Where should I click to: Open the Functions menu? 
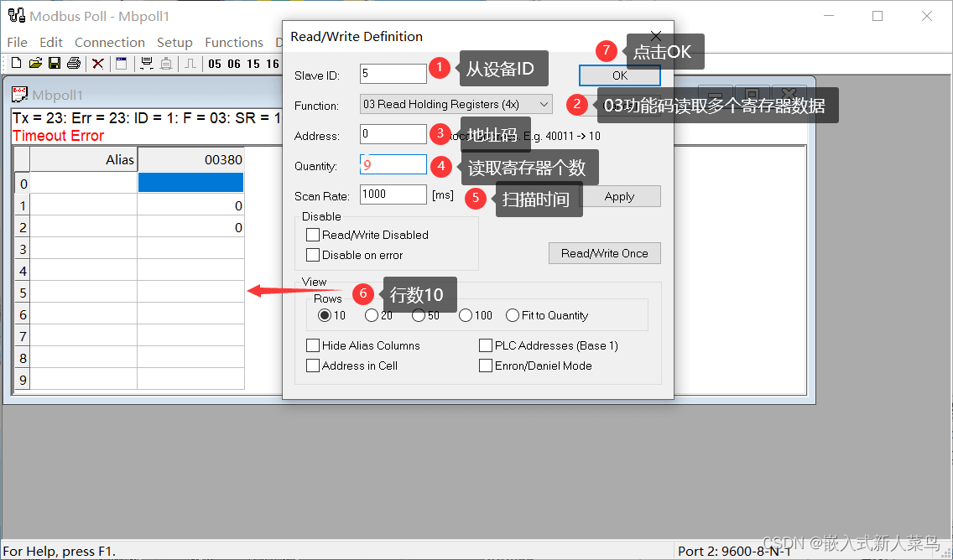point(234,43)
